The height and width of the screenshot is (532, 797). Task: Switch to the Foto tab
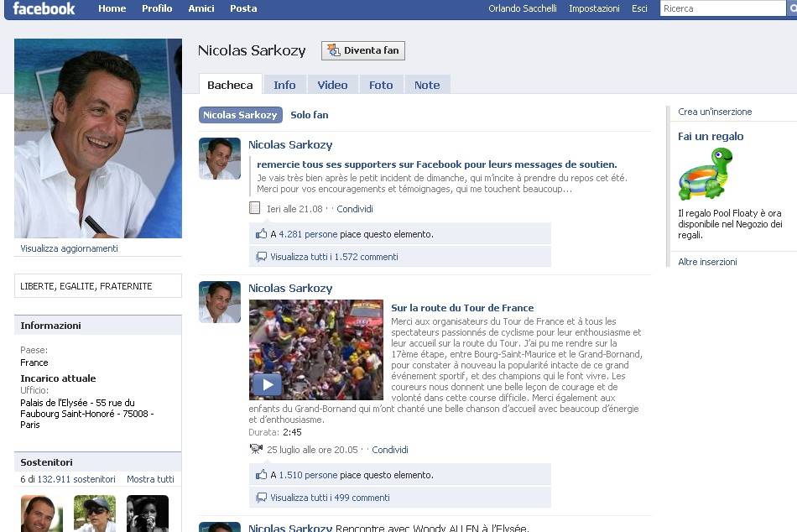381,85
